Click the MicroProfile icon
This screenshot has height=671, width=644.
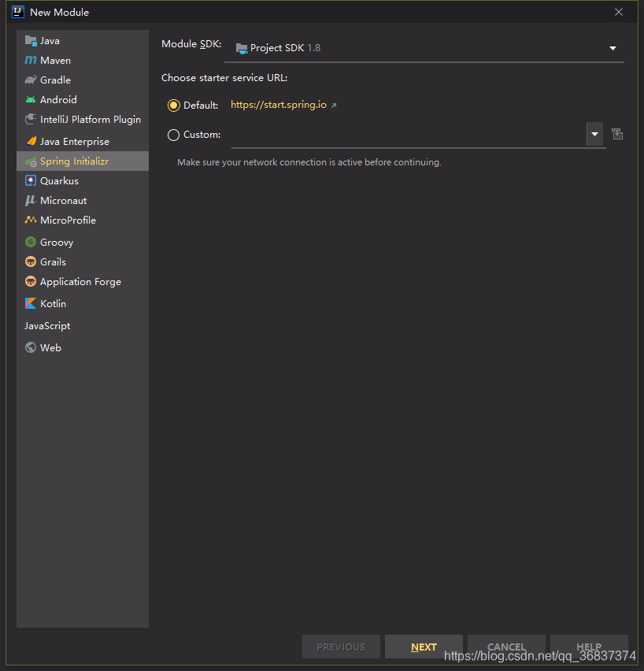click(x=31, y=220)
